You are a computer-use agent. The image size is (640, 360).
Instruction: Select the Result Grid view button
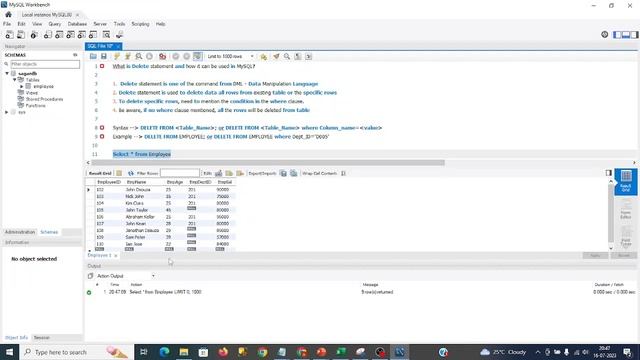tap(626, 182)
